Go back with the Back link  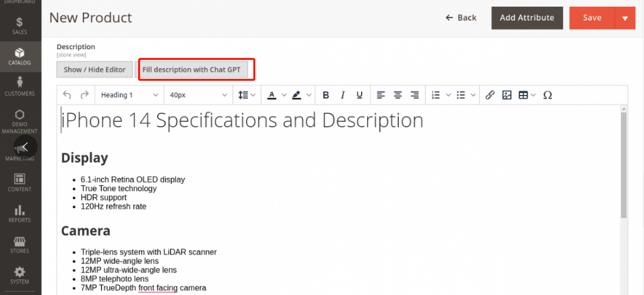coord(461,18)
